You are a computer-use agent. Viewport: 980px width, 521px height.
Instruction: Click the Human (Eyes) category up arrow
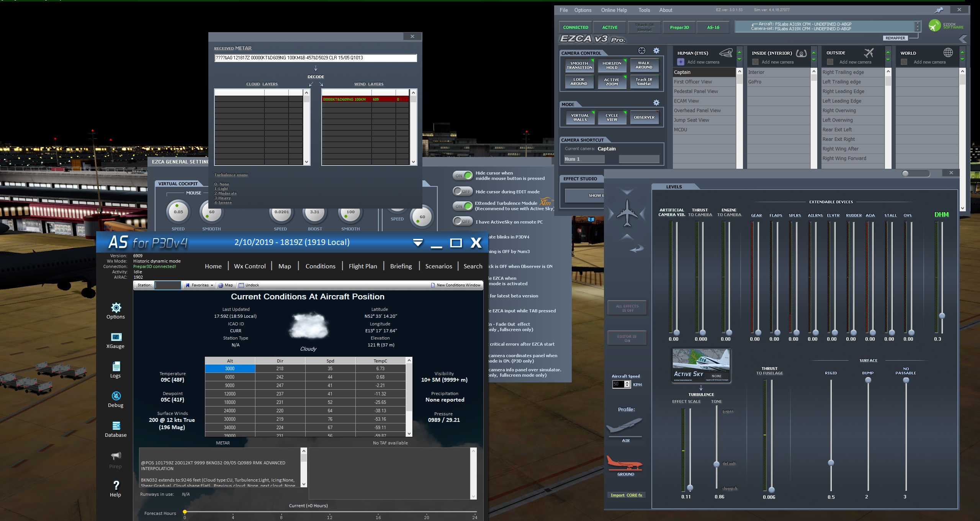[739, 53]
